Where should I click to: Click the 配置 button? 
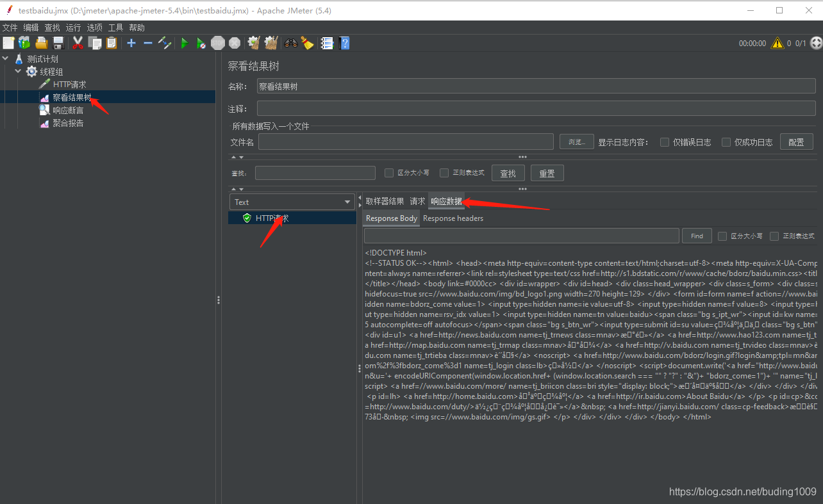(x=796, y=142)
